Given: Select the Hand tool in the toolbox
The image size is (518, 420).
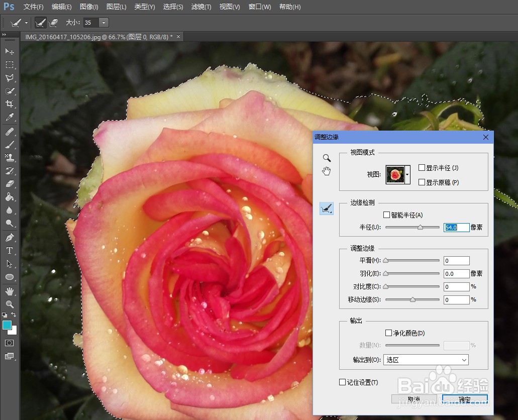Looking at the screenshot, I should 10,291.
